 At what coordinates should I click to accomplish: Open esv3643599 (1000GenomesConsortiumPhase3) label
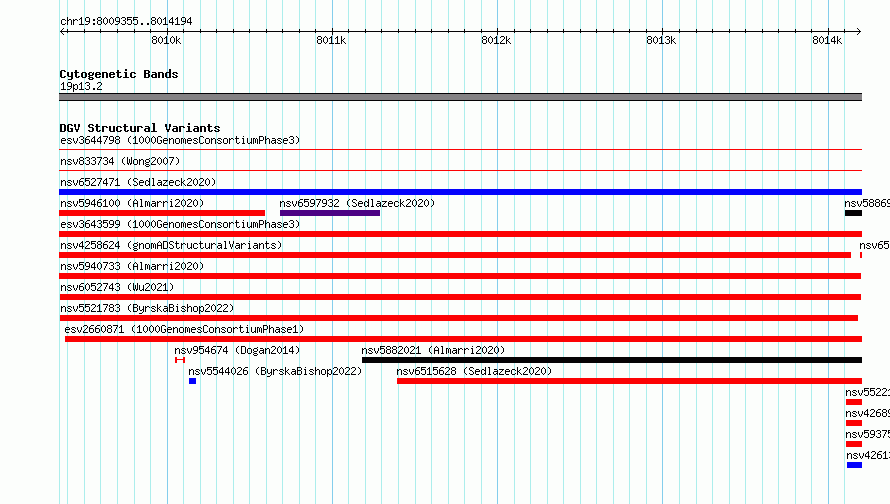[180, 224]
